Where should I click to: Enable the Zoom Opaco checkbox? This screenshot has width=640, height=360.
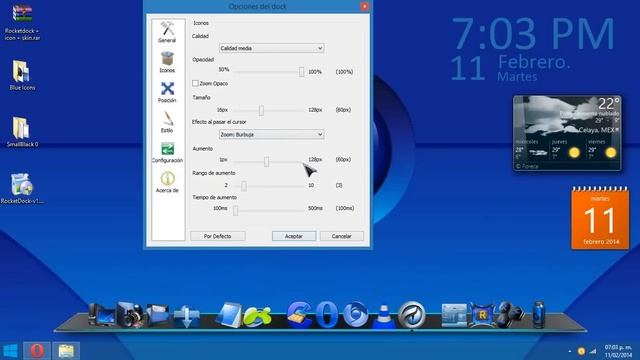coord(195,83)
